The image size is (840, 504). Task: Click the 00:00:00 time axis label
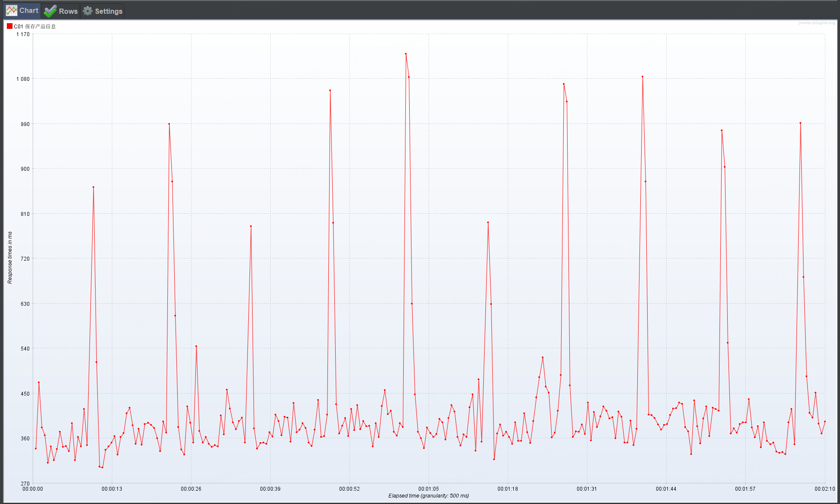[33, 489]
